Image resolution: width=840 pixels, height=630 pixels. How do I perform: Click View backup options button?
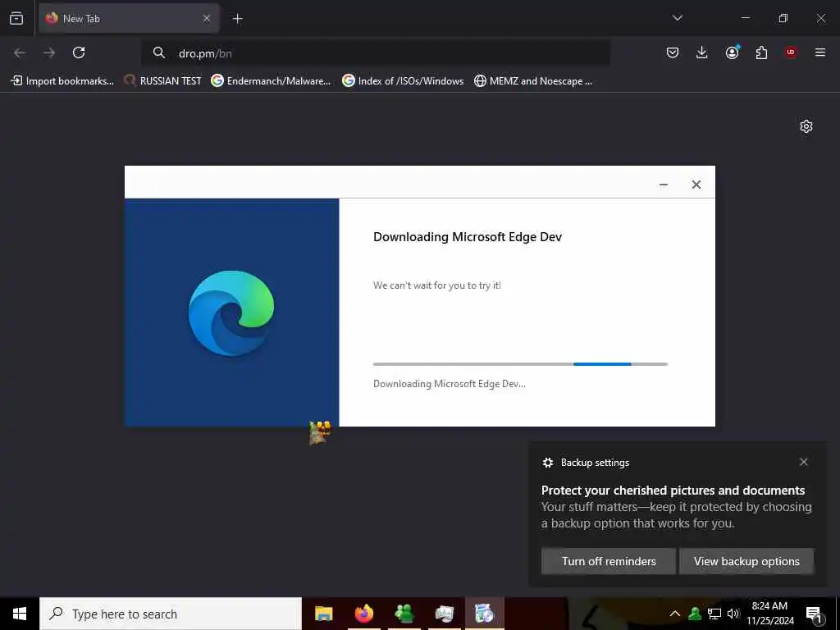[746, 561]
